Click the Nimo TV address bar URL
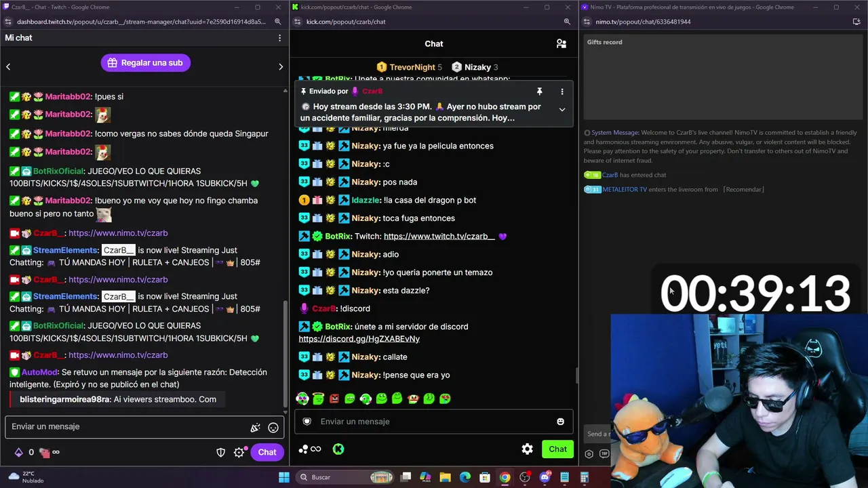Image resolution: width=868 pixels, height=488 pixels. 643,22
